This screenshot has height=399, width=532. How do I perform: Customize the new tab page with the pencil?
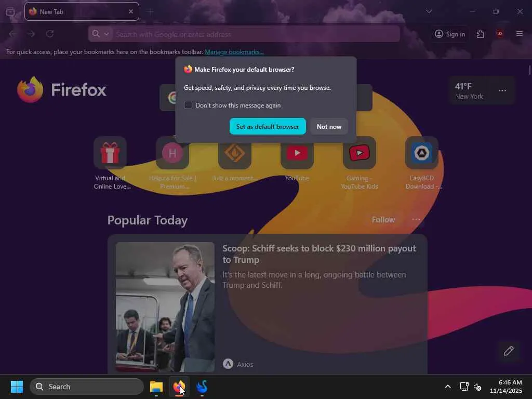[508, 351]
